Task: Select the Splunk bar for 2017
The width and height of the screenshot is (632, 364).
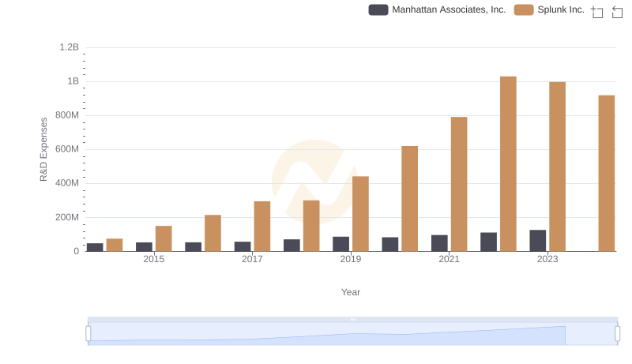Action: pyautogui.click(x=262, y=227)
